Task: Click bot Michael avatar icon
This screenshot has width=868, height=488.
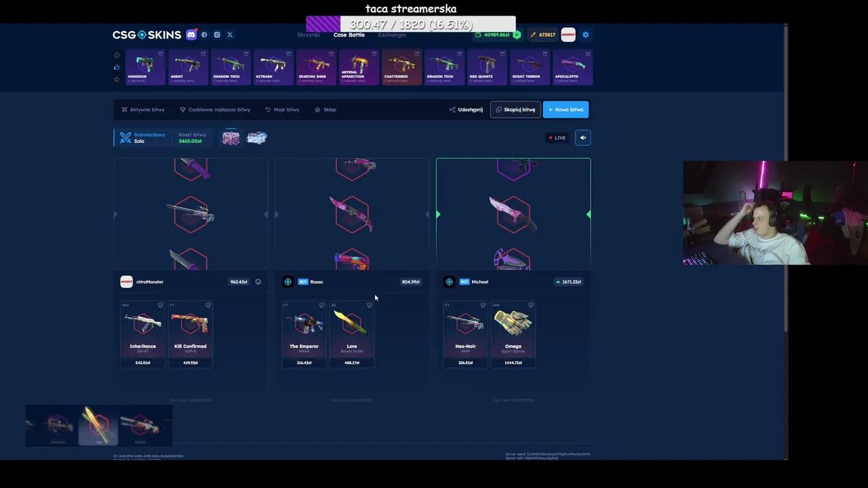Action: [449, 282]
